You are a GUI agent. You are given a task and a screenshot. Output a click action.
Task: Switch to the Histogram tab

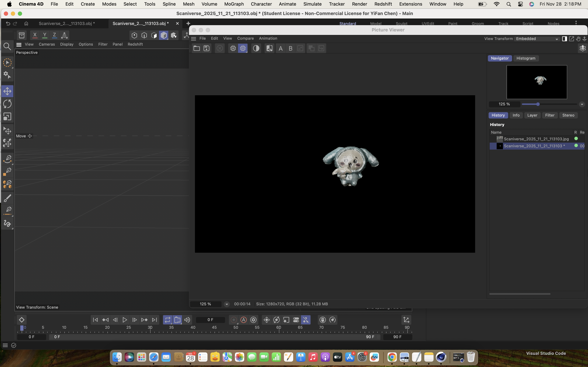[526, 58]
